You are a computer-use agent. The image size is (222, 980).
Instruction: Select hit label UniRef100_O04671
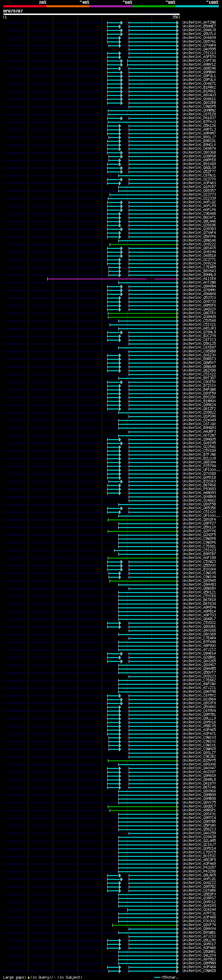coord(199,84)
